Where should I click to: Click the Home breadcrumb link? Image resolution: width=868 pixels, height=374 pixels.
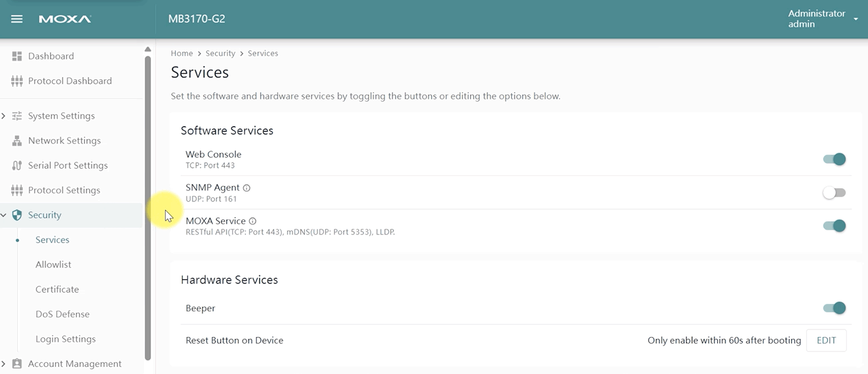coord(182,53)
